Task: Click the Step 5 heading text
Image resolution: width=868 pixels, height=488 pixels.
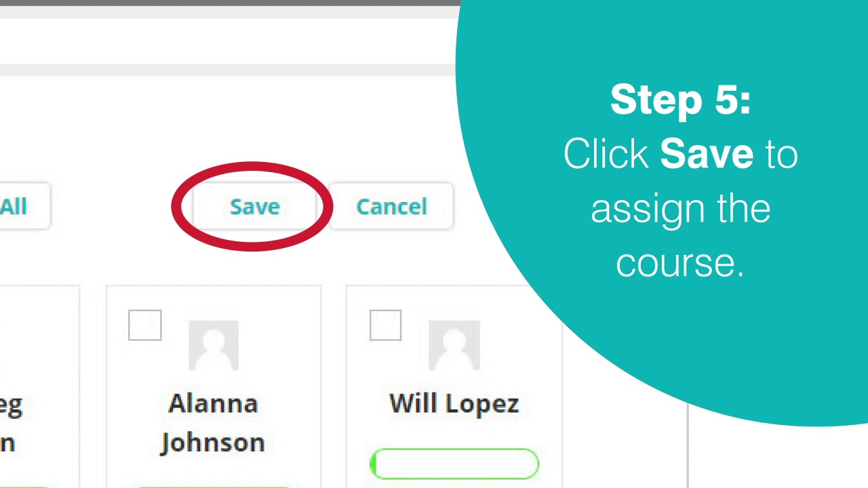Action: click(x=680, y=100)
